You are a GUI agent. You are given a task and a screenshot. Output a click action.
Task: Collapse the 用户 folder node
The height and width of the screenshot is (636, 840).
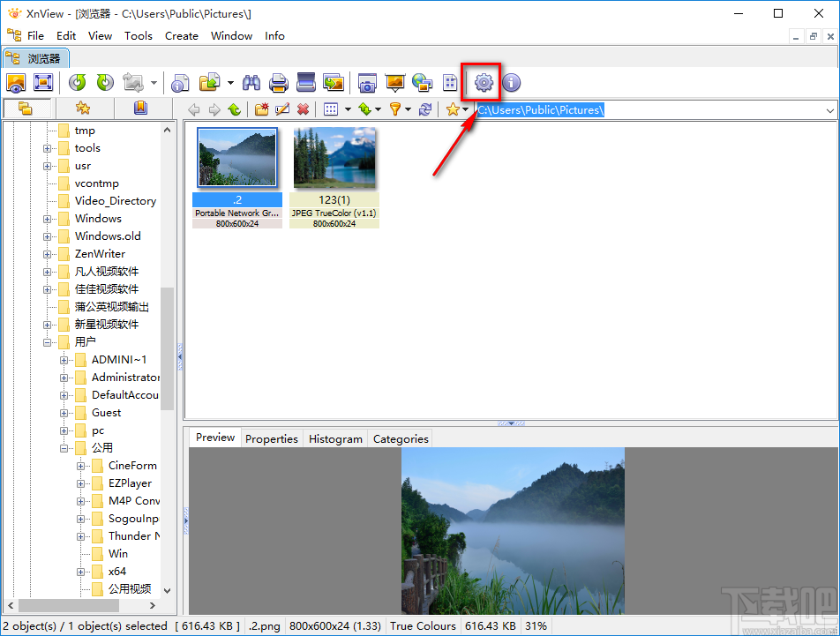point(47,342)
